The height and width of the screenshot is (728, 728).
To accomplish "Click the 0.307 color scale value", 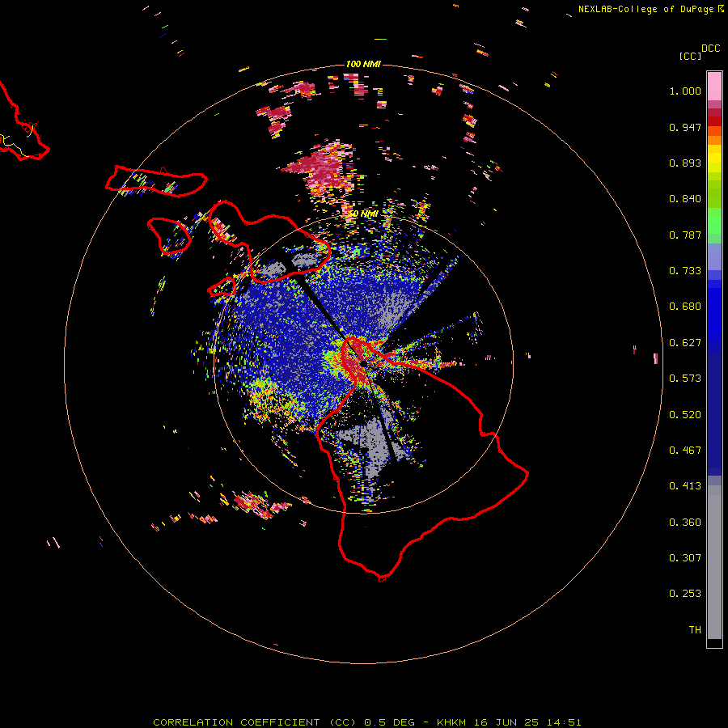I will click(685, 558).
